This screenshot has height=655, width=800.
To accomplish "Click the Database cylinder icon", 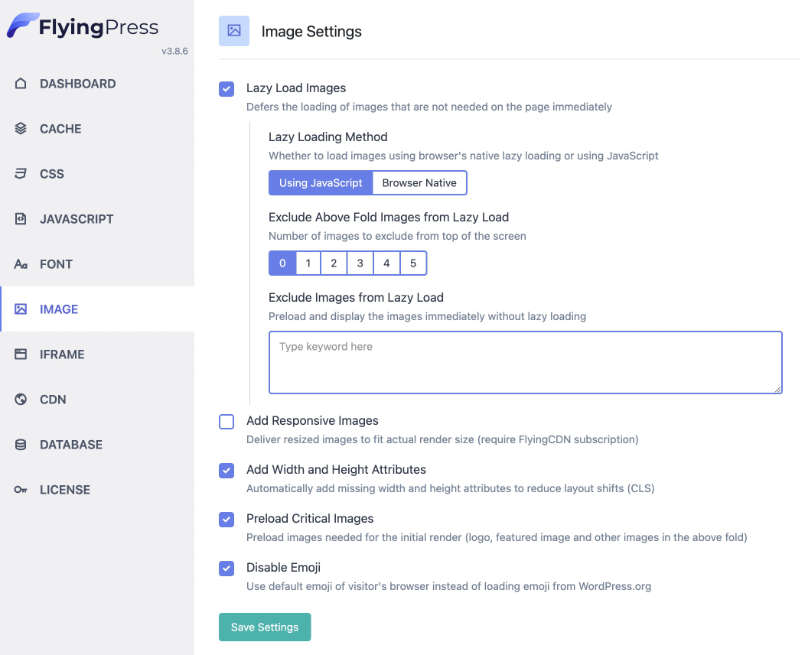I will coord(20,445).
